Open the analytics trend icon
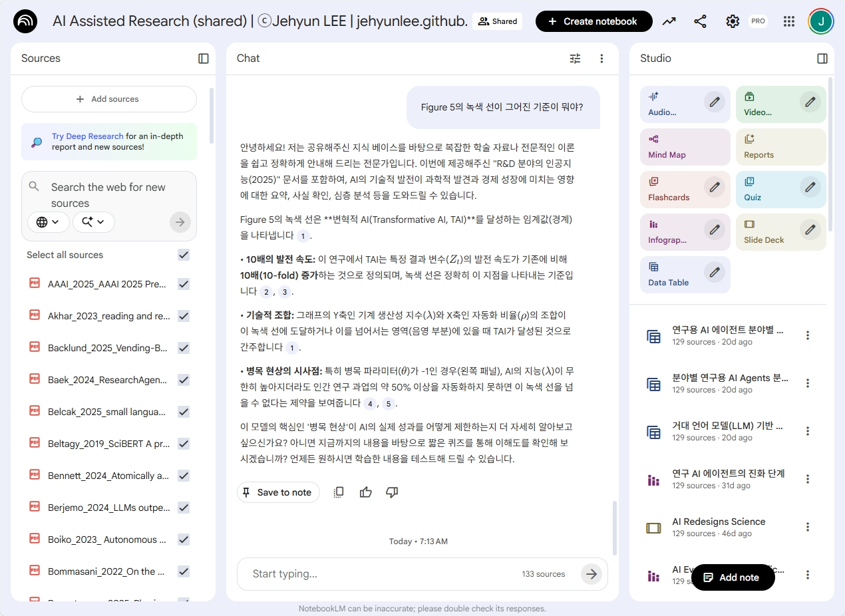 [x=669, y=21]
